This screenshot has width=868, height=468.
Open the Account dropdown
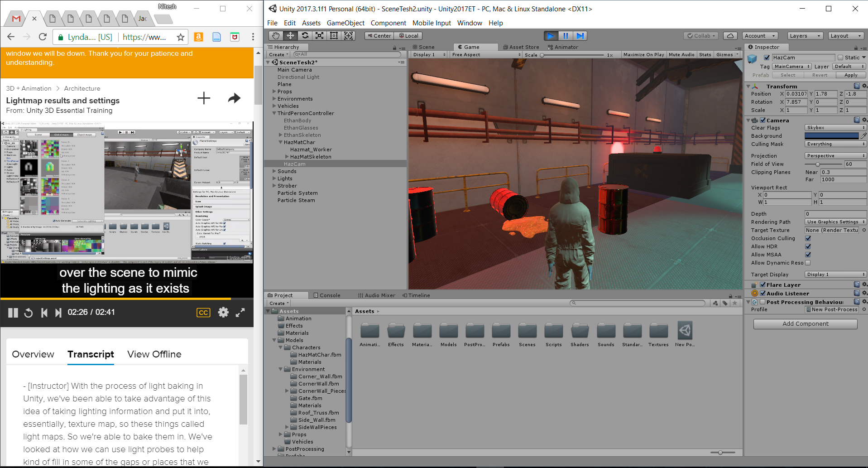[x=760, y=36]
